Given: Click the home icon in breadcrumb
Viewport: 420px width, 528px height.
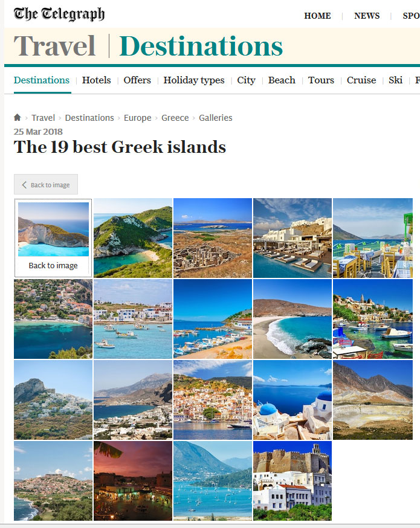Looking at the screenshot, I should (17, 118).
